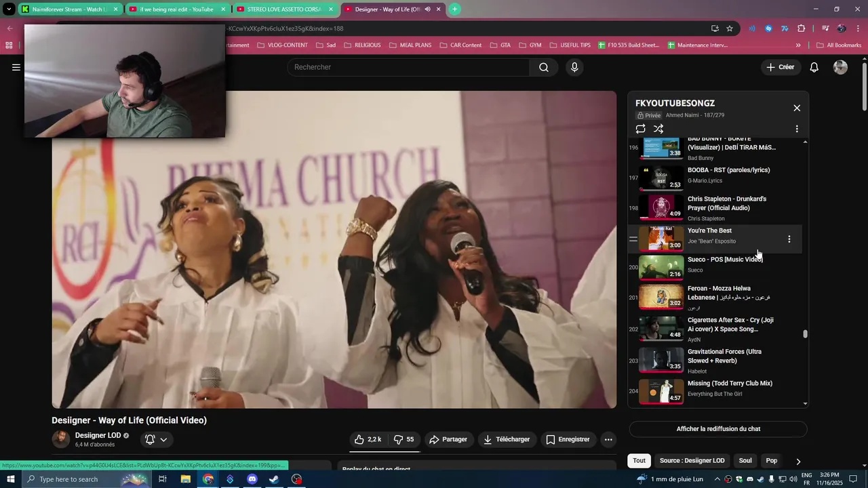Open the YouTube guide hamburger menu

(x=16, y=67)
